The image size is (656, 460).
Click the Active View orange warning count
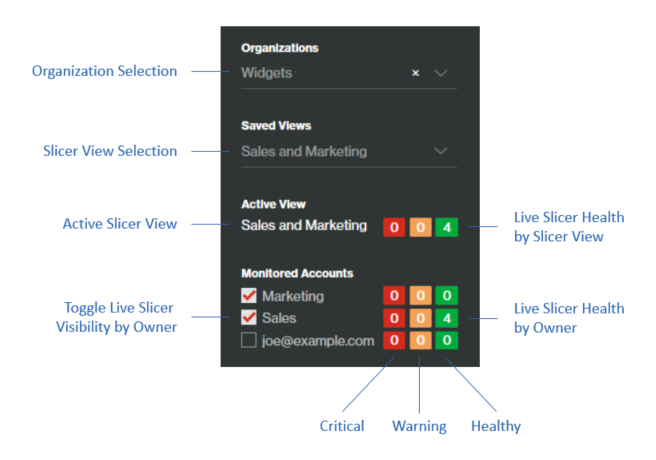(420, 227)
